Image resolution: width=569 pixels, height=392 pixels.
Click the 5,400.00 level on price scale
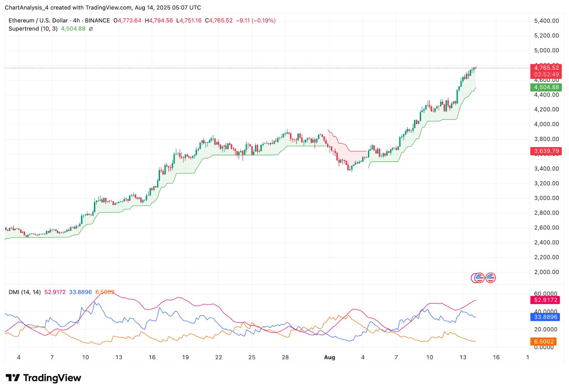[x=546, y=21]
